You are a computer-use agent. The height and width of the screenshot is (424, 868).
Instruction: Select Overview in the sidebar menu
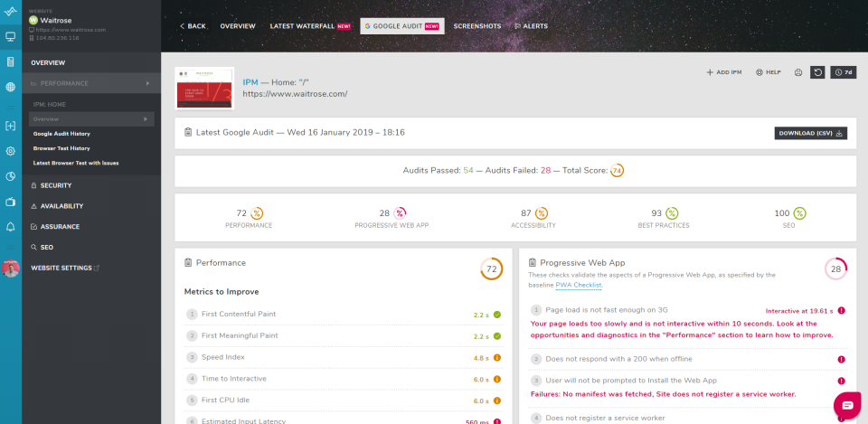48,63
